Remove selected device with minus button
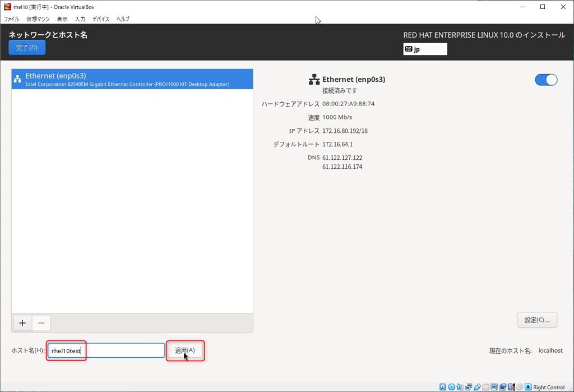The height and width of the screenshot is (392, 574). (x=41, y=323)
